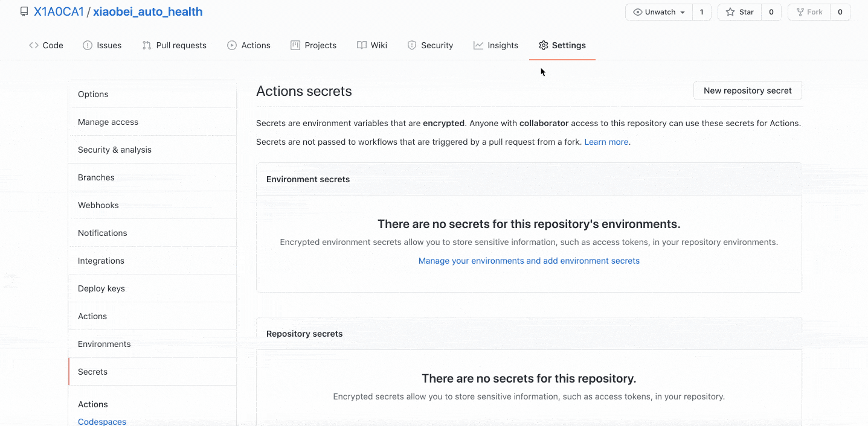Image resolution: width=868 pixels, height=426 pixels.
Task: Select Webhooks in the settings sidebar
Action: [98, 205]
